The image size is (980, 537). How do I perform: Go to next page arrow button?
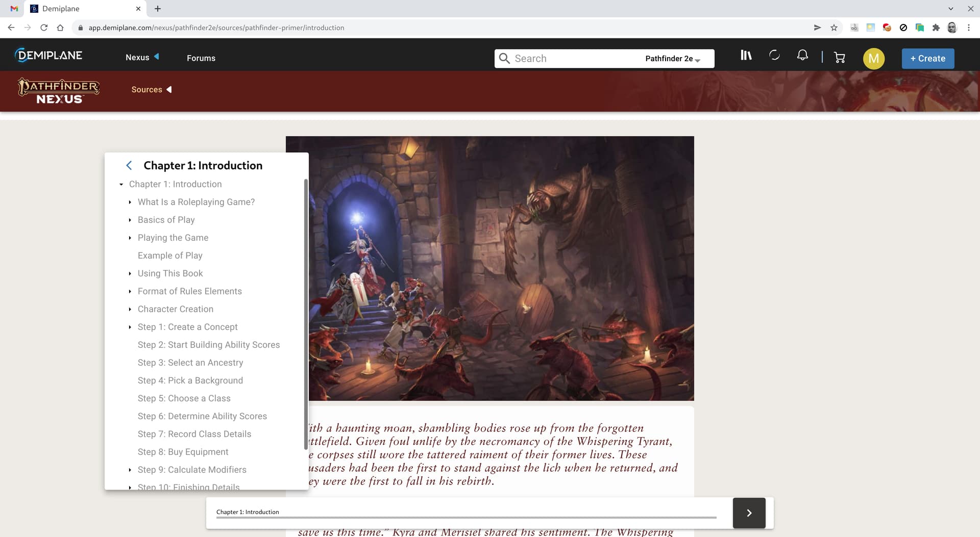click(749, 513)
